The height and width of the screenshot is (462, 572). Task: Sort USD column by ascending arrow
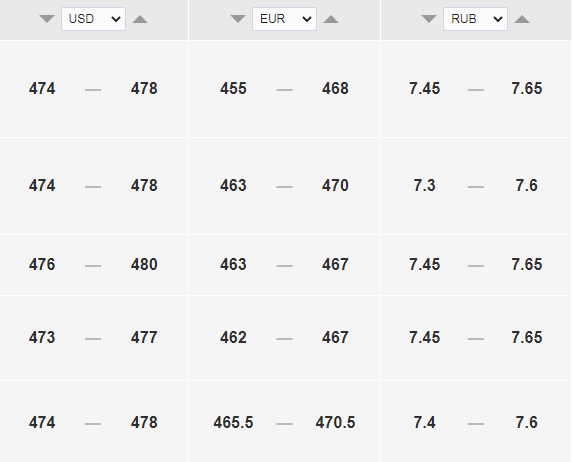pos(140,19)
